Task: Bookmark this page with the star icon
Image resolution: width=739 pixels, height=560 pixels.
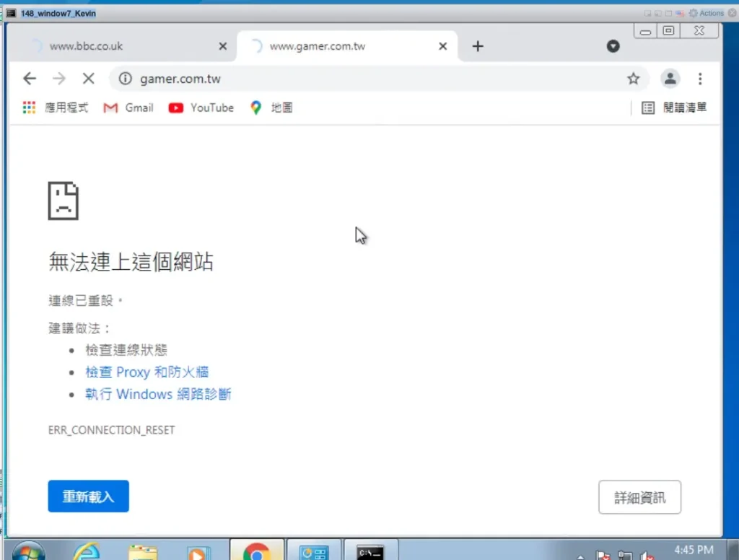Action: [633, 79]
